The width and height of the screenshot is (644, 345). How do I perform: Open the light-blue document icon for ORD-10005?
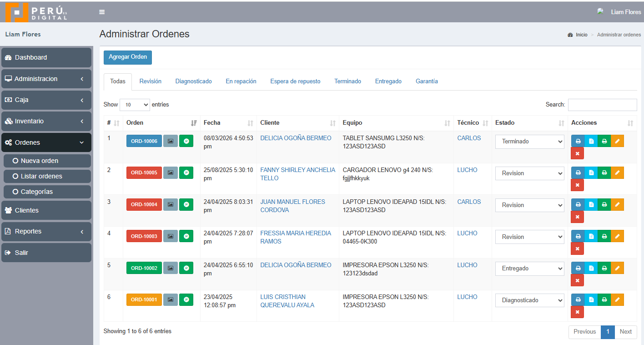(x=591, y=173)
